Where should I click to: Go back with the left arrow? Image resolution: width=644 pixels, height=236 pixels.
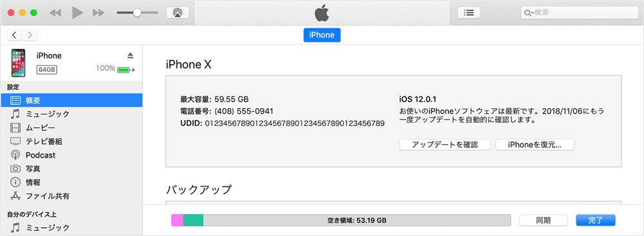(x=14, y=35)
